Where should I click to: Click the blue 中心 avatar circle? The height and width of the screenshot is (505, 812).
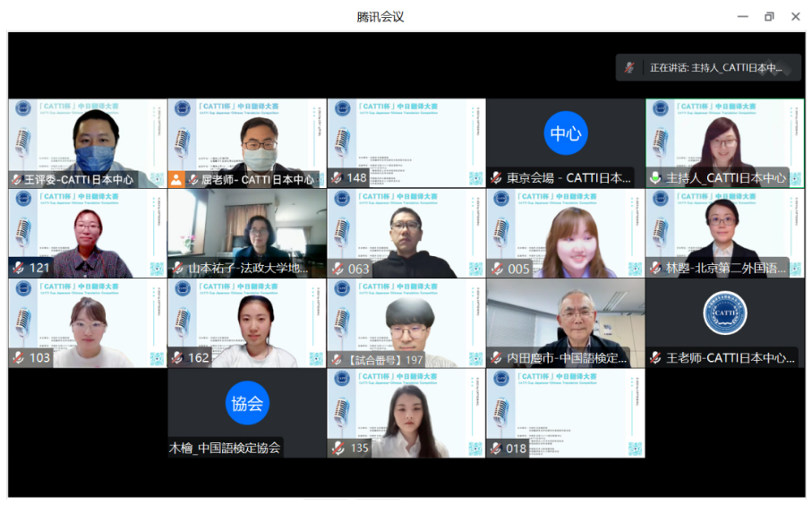pyautogui.click(x=566, y=133)
